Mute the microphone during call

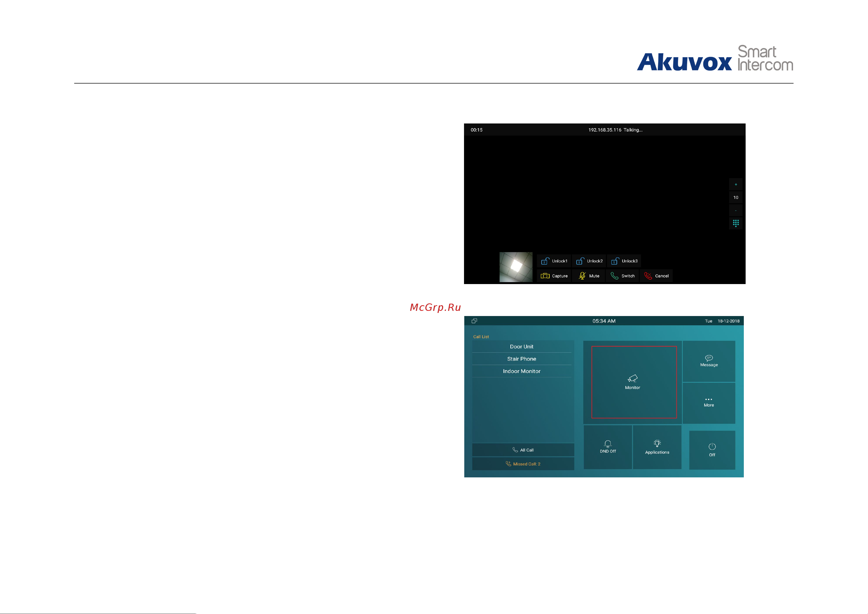click(589, 276)
